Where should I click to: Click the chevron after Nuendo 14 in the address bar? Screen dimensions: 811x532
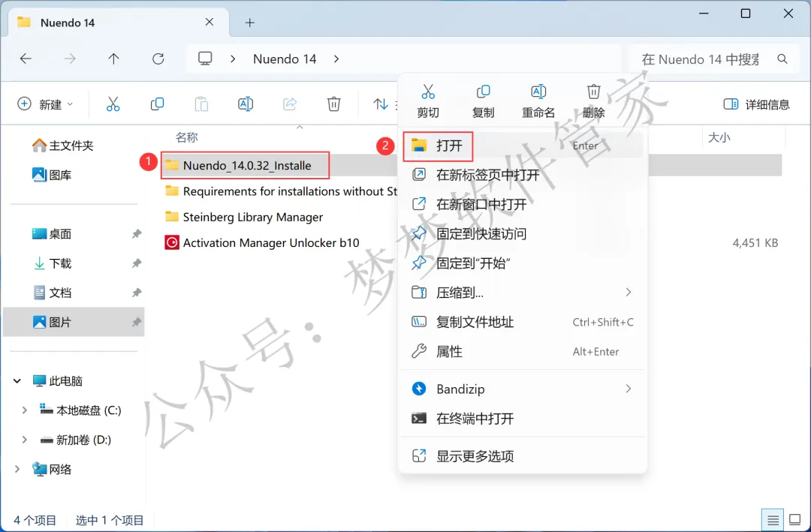[x=336, y=59]
